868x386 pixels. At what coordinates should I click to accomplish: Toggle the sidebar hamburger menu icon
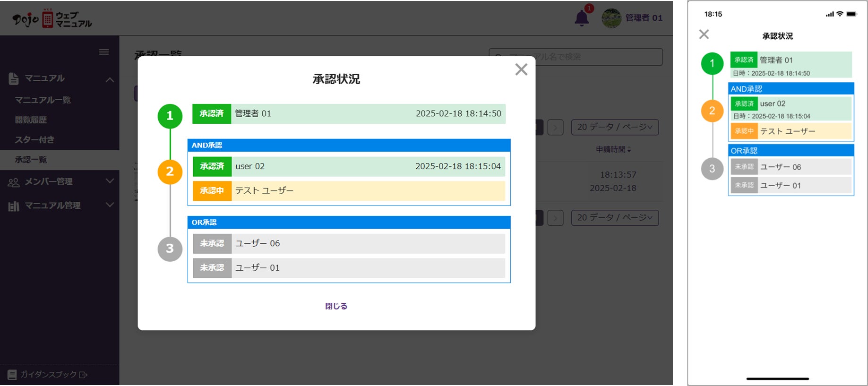[x=104, y=52]
